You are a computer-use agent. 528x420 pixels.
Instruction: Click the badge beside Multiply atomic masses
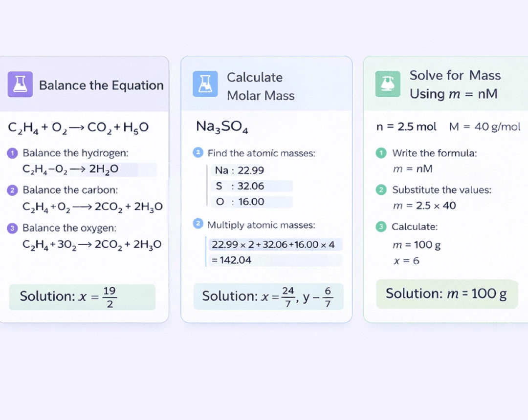click(198, 224)
